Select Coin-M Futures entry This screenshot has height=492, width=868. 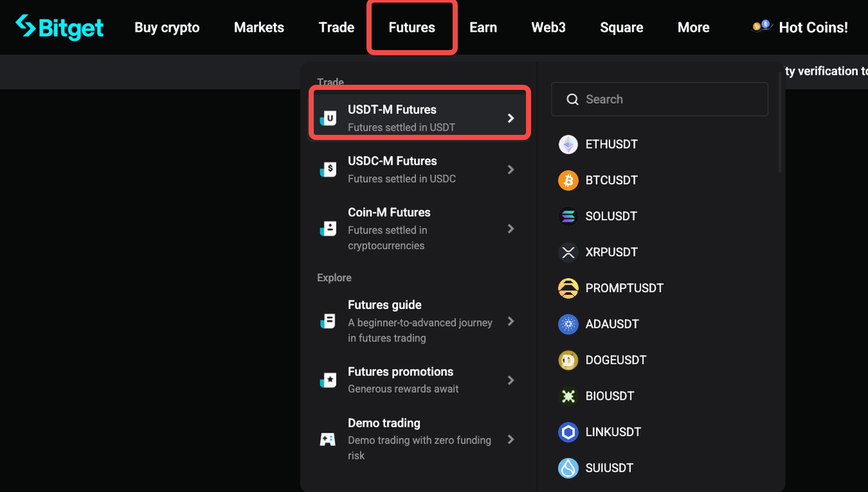[418, 228]
